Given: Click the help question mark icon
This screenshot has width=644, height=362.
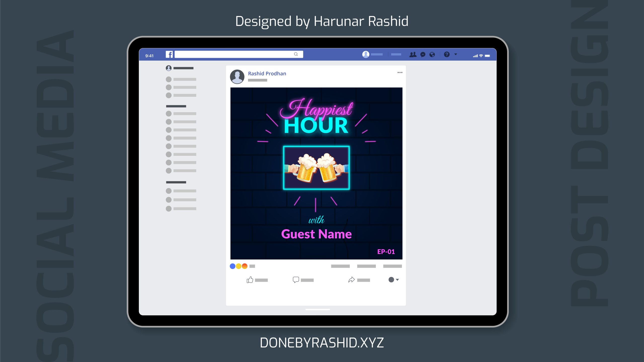Looking at the screenshot, I should 447,55.
